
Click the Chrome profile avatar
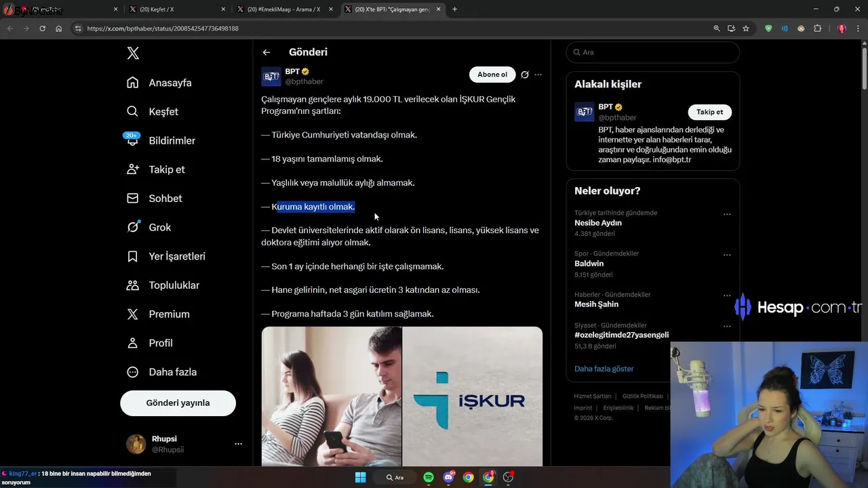click(x=842, y=28)
